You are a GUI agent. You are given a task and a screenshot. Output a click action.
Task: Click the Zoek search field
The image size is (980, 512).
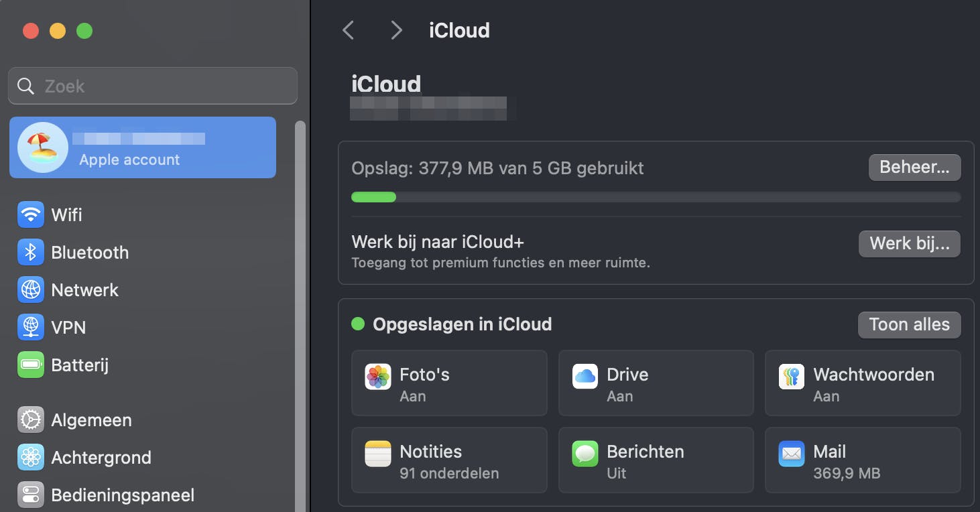click(153, 86)
